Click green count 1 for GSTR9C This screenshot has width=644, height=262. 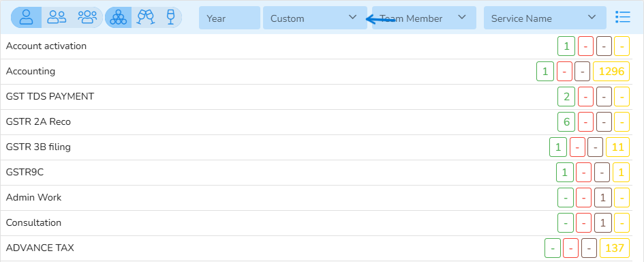click(x=565, y=173)
